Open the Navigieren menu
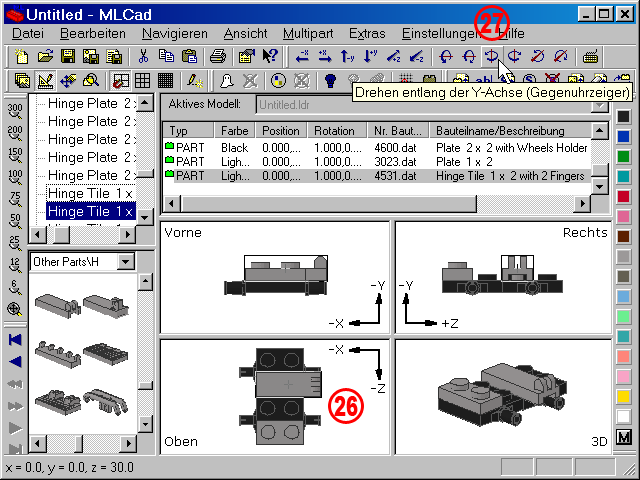The width and height of the screenshot is (640, 480). [175, 33]
